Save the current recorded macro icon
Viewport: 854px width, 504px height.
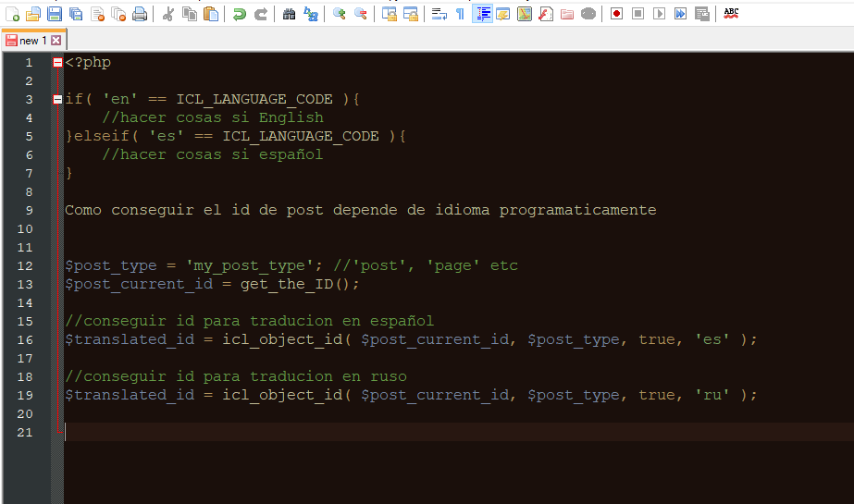(702, 14)
